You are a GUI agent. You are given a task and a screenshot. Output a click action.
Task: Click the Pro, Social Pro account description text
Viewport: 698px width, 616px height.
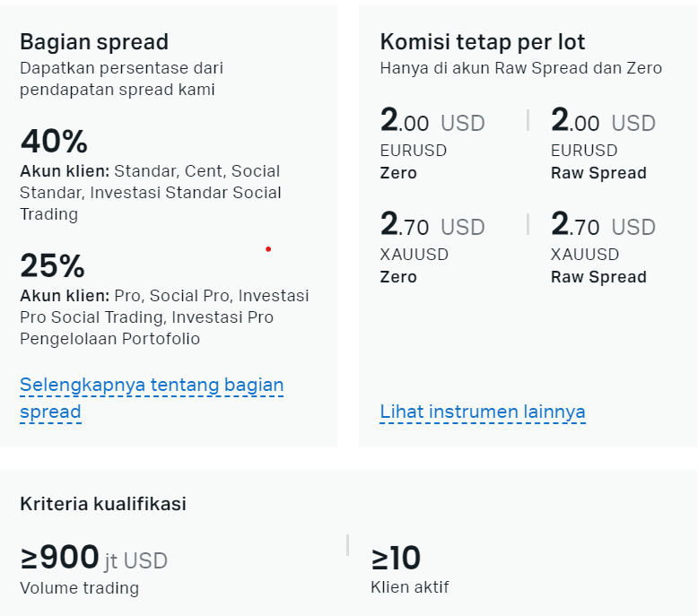click(x=164, y=317)
